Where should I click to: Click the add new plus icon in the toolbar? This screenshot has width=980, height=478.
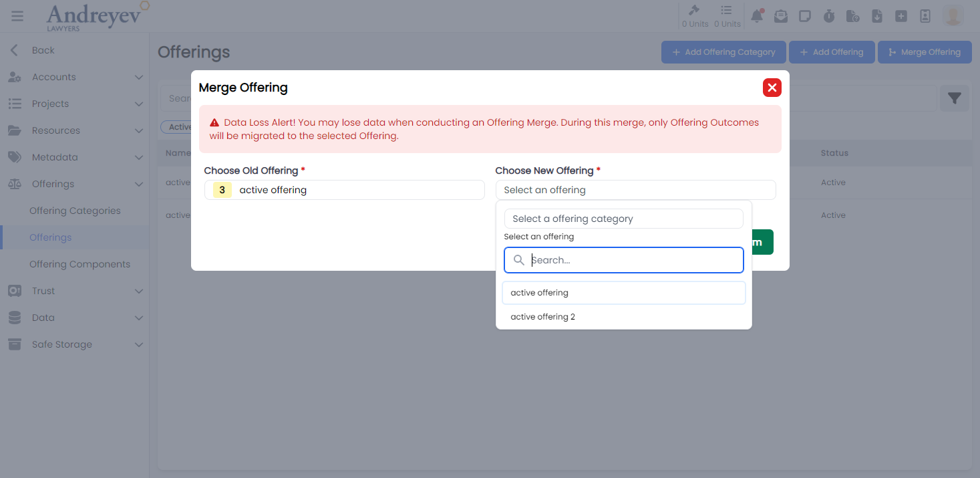[x=901, y=15]
